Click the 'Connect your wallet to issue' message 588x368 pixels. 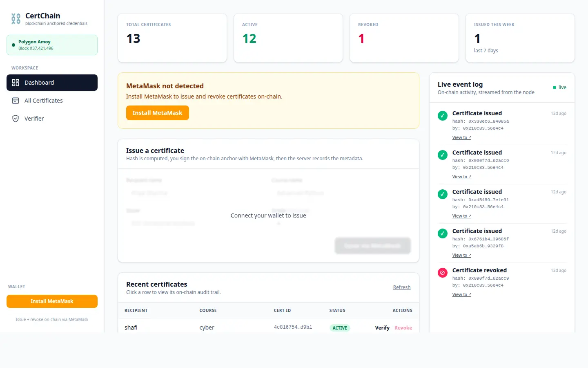point(268,215)
